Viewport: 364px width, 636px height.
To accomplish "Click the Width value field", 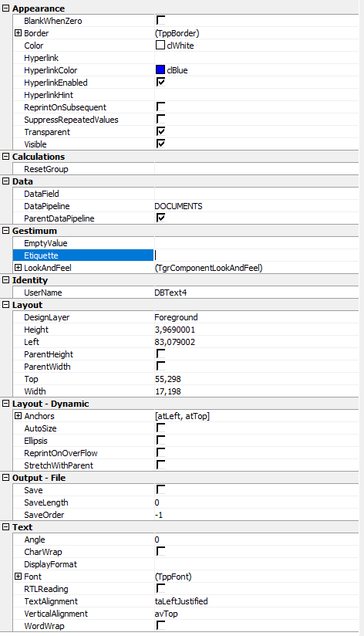I will tap(256, 391).
